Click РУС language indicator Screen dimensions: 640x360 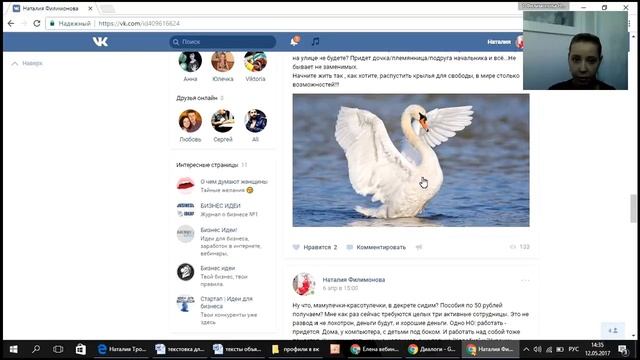[573, 349]
